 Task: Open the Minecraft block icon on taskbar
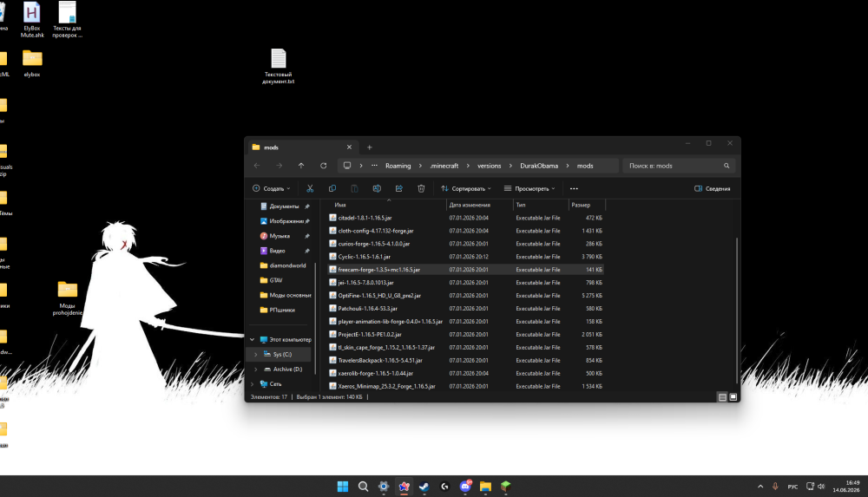[x=505, y=487]
